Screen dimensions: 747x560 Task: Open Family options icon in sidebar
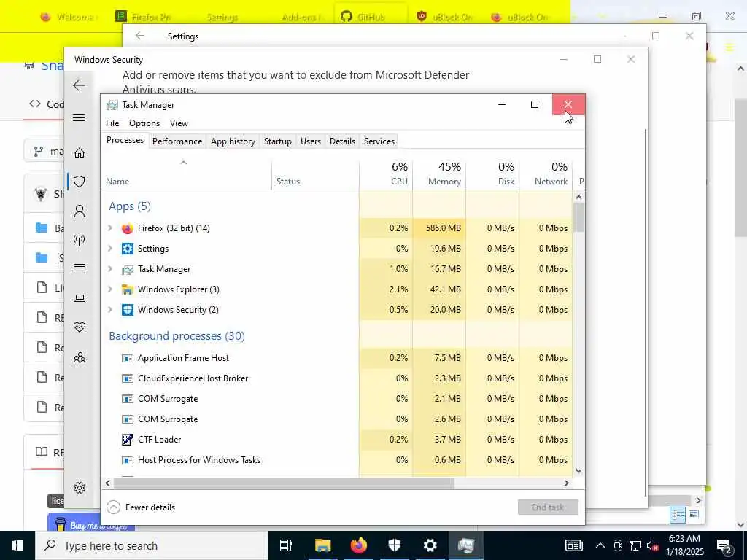80,357
